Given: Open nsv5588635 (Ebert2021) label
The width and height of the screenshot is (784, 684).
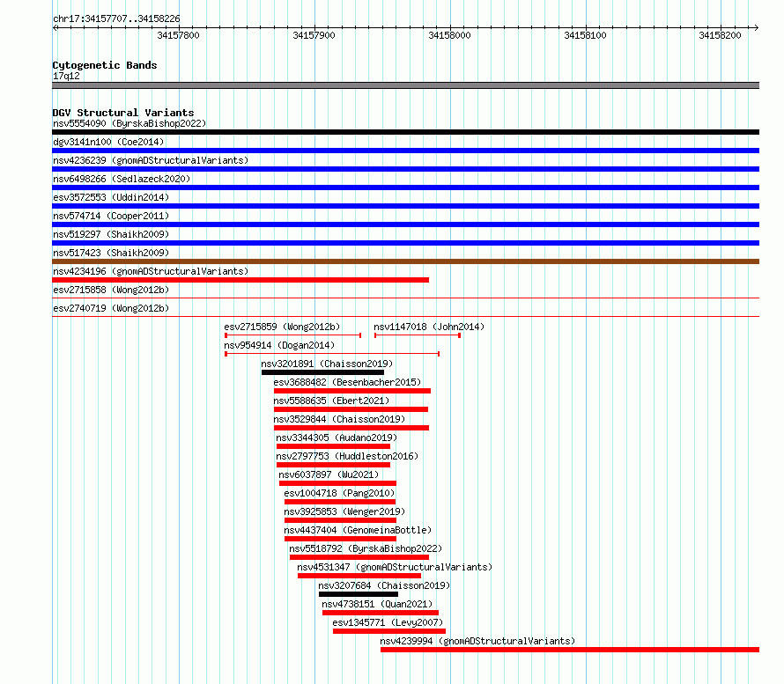Looking at the screenshot, I should tap(331, 401).
